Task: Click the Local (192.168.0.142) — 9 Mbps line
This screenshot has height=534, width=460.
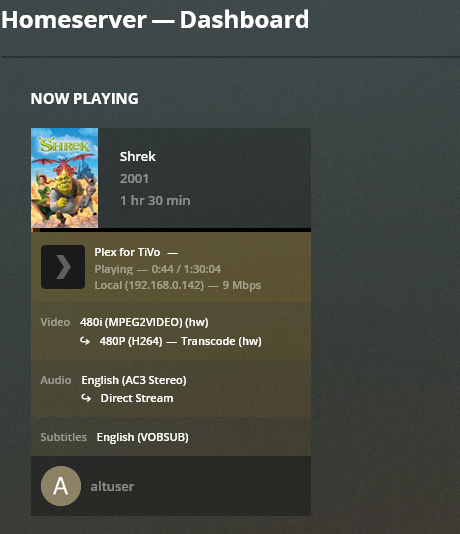Action: [178, 285]
